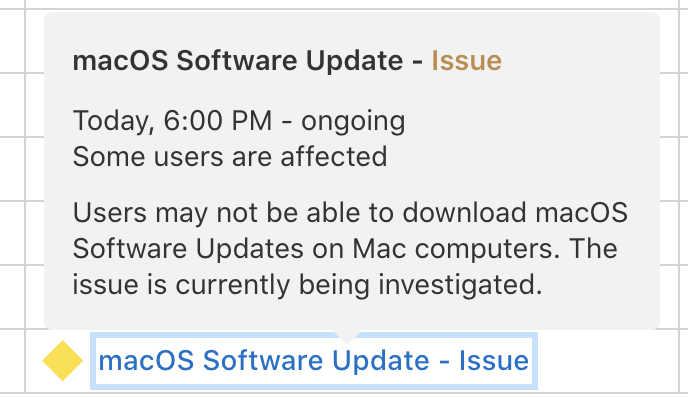Click the word macOS in the blue link
Viewport: 688px width, 398px height.
(x=146, y=361)
